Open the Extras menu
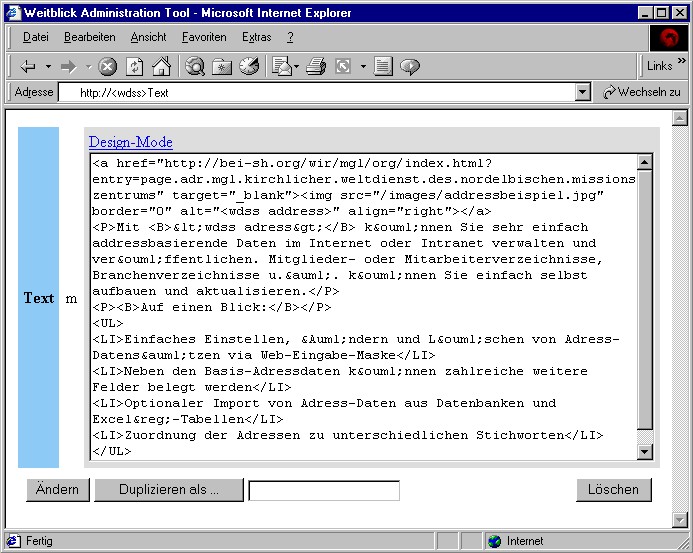 pyautogui.click(x=256, y=37)
